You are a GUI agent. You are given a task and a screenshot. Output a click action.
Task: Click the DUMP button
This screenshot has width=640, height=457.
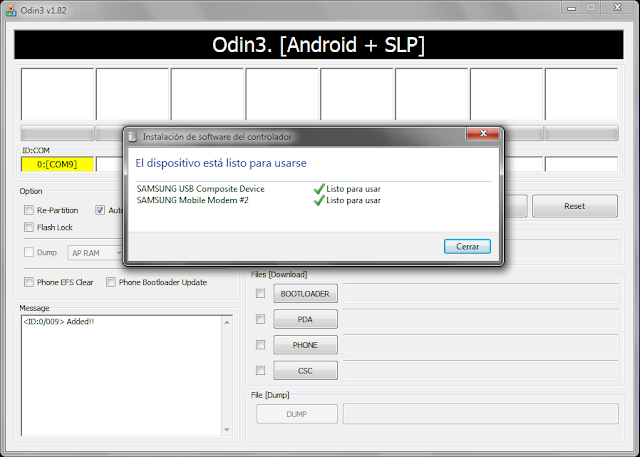(x=297, y=414)
